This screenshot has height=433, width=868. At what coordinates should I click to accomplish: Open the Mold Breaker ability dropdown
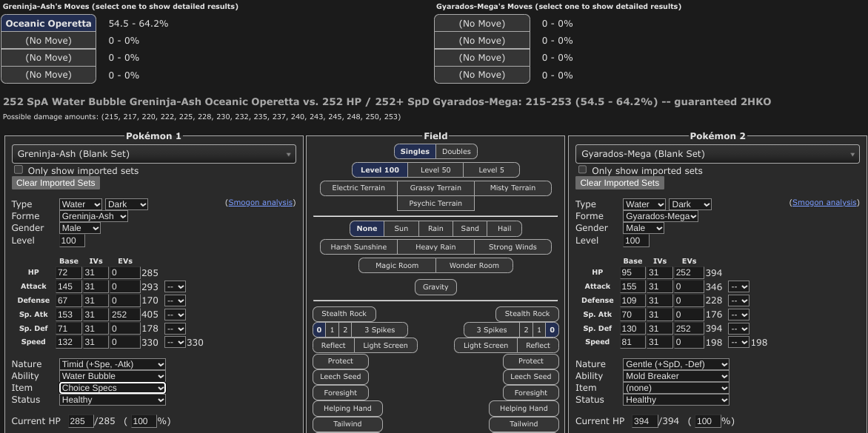pyautogui.click(x=676, y=376)
